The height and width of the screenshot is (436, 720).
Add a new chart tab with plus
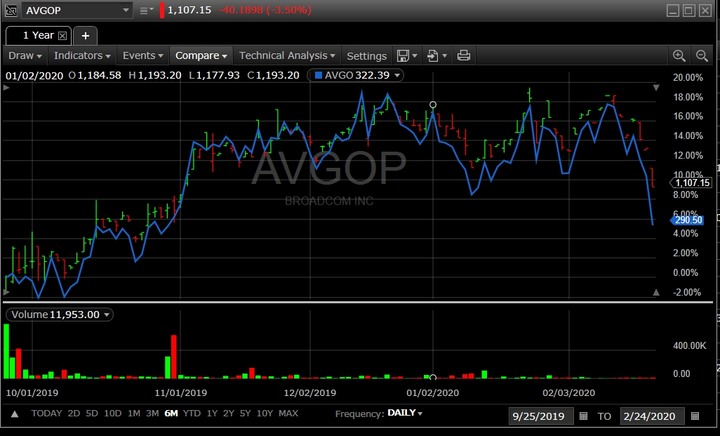coord(85,36)
